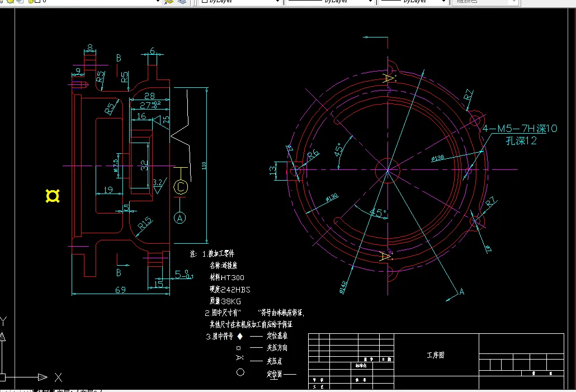The image size is (576, 392).
Task: Select the yellow clamping direction symbol left of part
Action: click(x=53, y=196)
